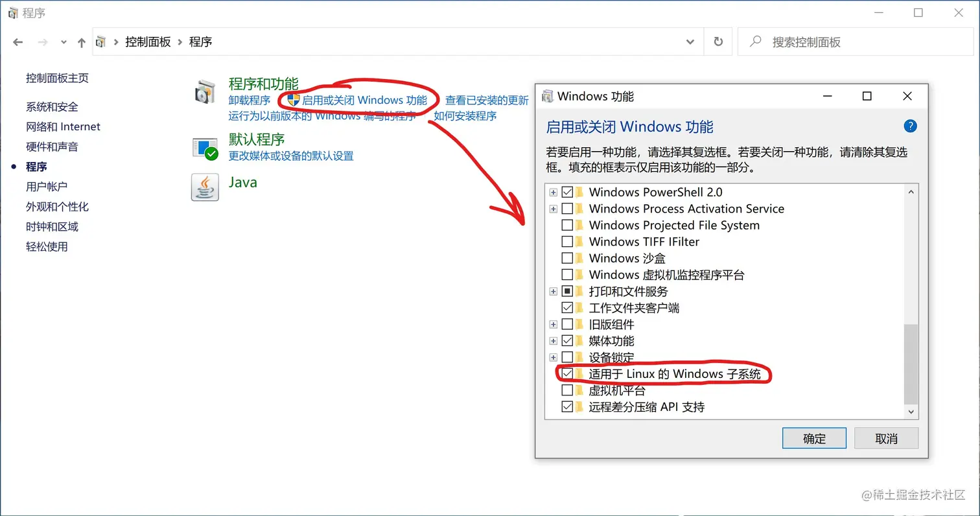The width and height of the screenshot is (980, 516).
Task: Uncheck Windows PowerShell 2.0 checkbox
Action: pos(567,192)
